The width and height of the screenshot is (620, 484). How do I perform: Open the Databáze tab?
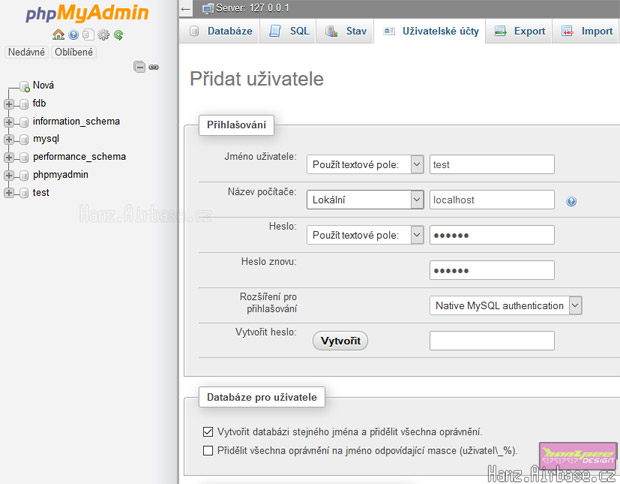[221, 31]
